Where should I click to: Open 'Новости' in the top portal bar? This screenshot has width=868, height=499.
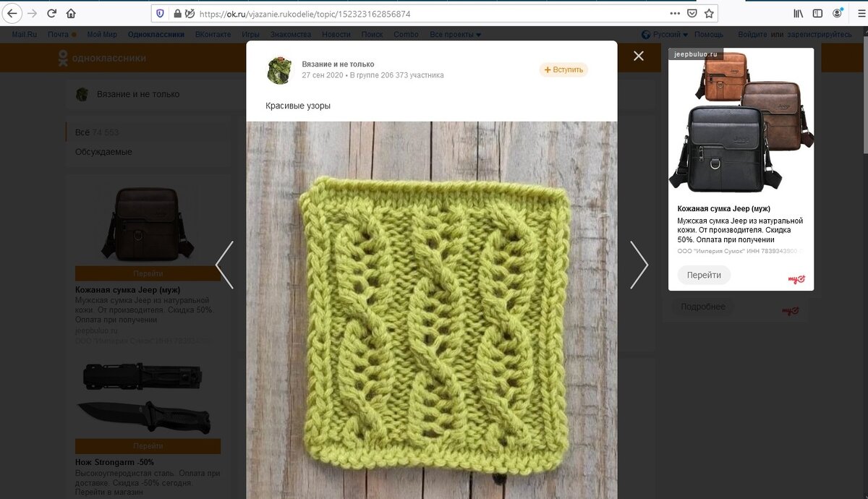[x=336, y=34]
